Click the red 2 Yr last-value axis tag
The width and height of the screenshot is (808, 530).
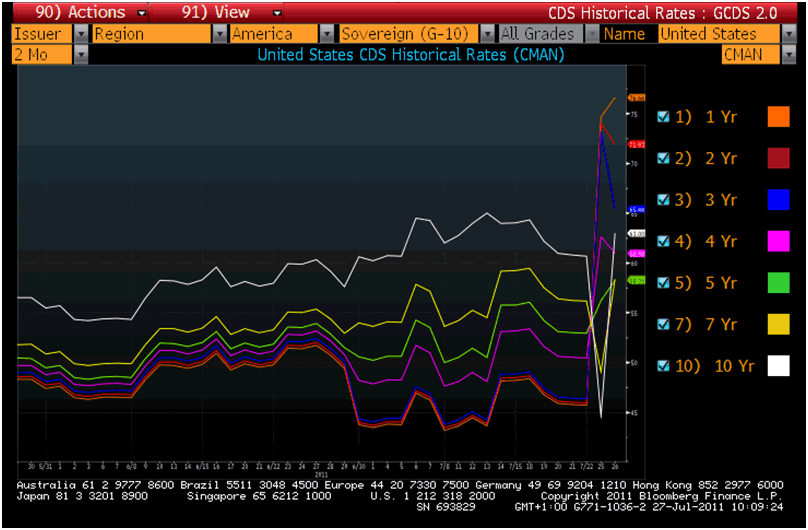pyautogui.click(x=636, y=145)
